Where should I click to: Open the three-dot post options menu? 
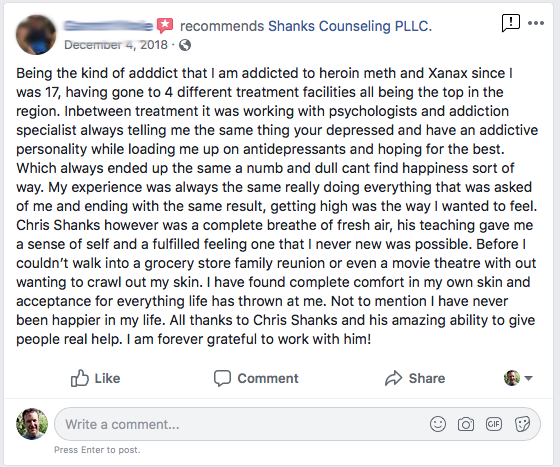pos(536,23)
